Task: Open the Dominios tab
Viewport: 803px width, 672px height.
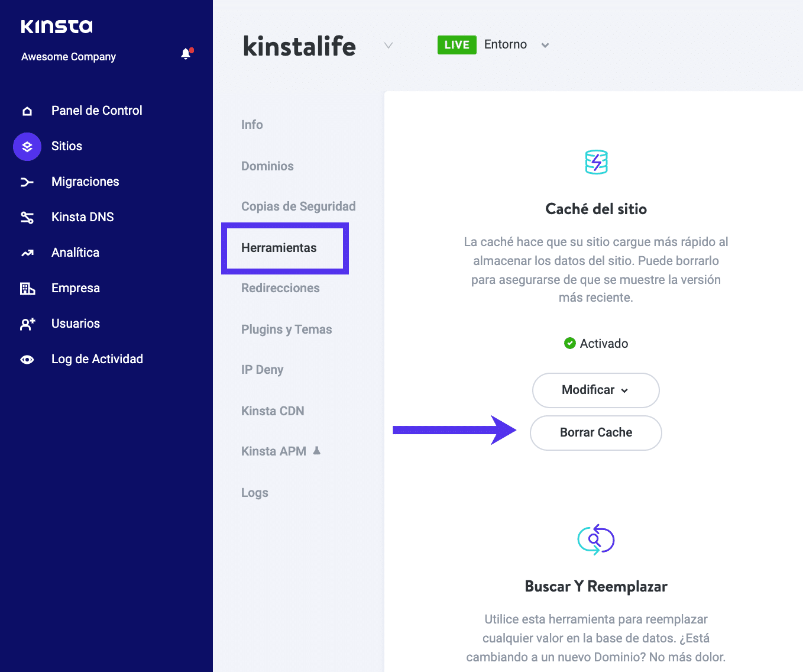Action: [x=267, y=166]
